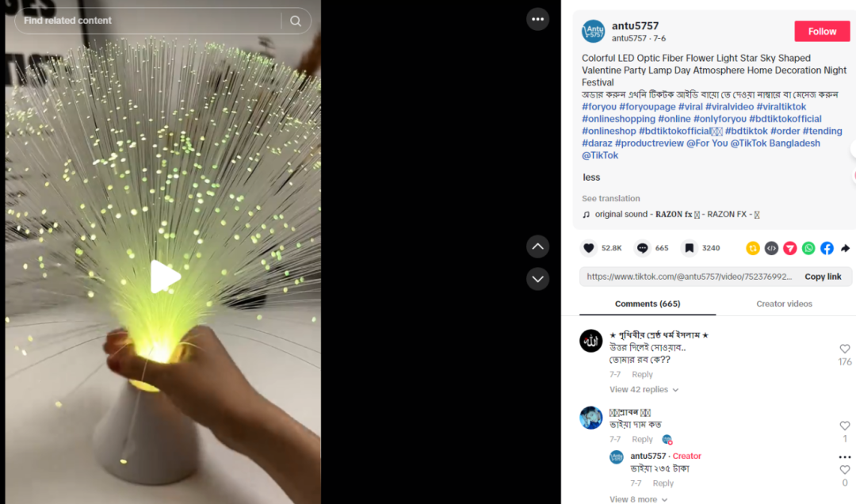Viewport: 856px width, 504px height.
Task: Play the paused video
Action: (x=164, y=277)
